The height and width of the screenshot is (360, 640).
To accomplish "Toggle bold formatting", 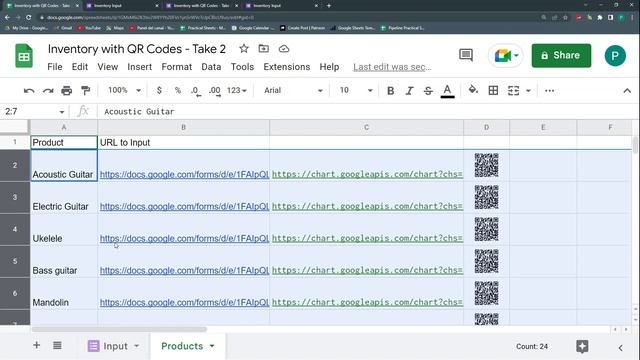I will 390,91.
